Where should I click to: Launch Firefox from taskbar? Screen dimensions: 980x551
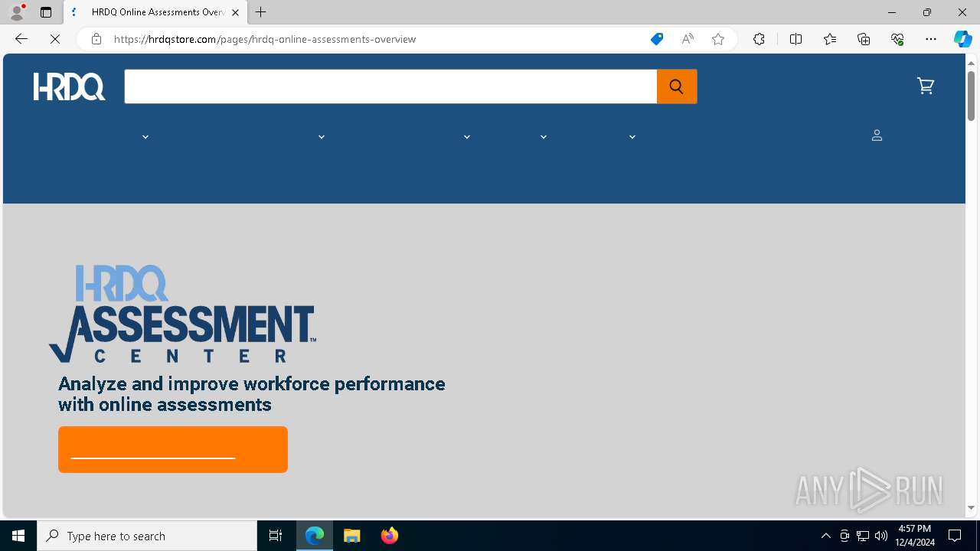pos(390,536)
